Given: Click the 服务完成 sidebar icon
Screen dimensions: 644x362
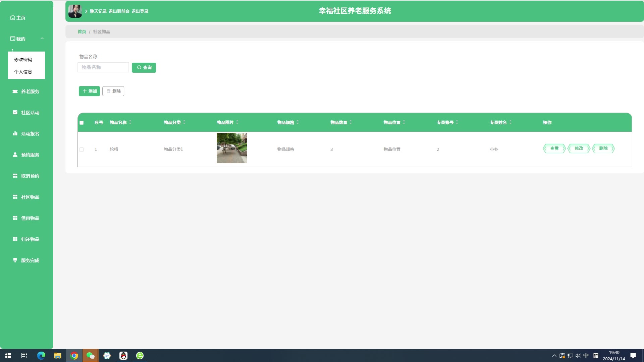Looking at the screenshot, I should 15,260.
